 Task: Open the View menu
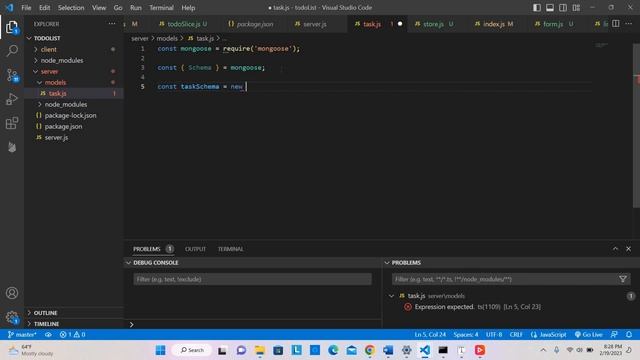pos(99,7)
